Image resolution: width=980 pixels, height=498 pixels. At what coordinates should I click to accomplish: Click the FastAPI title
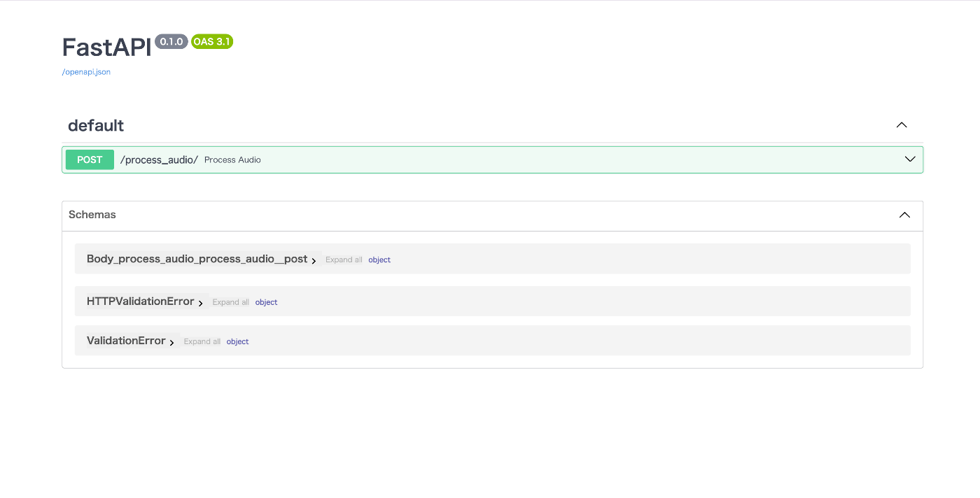click(106, 48)
